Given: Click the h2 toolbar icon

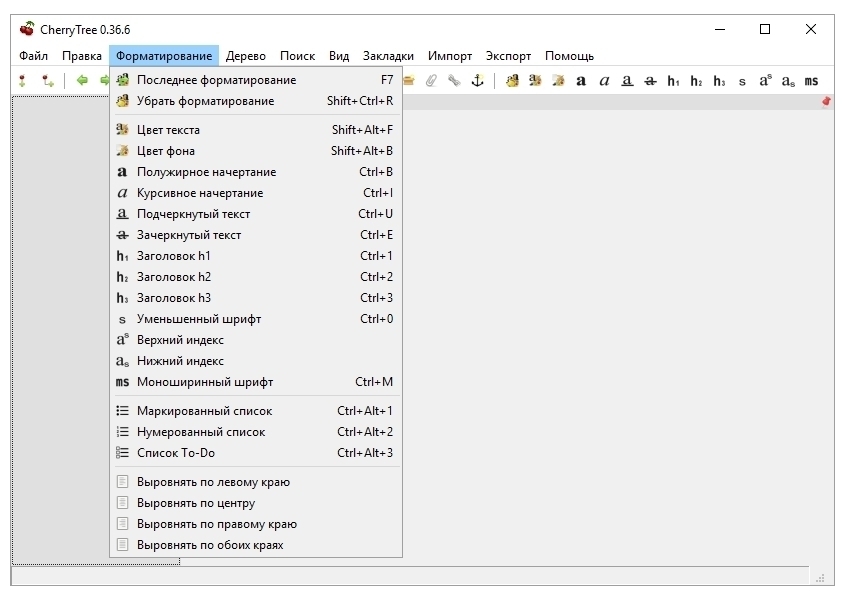Looking at the screenshot, I should pos(696,81).
